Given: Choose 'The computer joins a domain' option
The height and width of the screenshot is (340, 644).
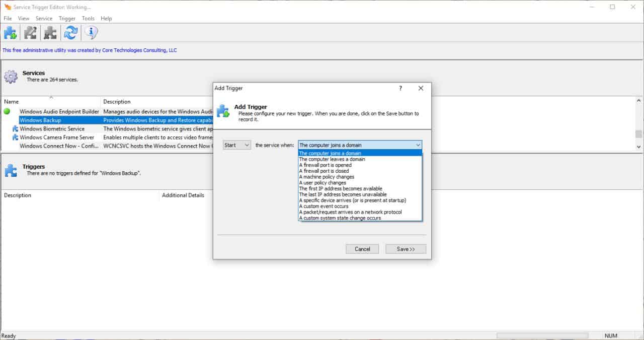Looking at the screenshot, I should click(360, 153).
